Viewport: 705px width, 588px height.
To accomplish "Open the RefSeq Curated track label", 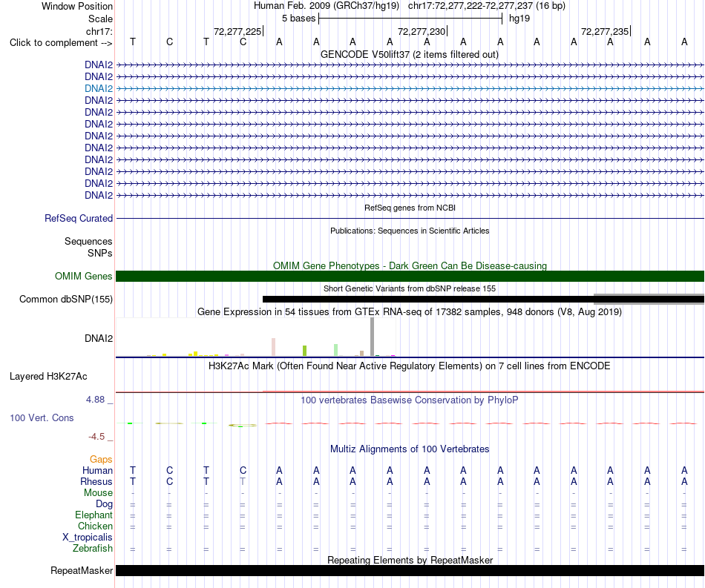I will tap(79, 218).
